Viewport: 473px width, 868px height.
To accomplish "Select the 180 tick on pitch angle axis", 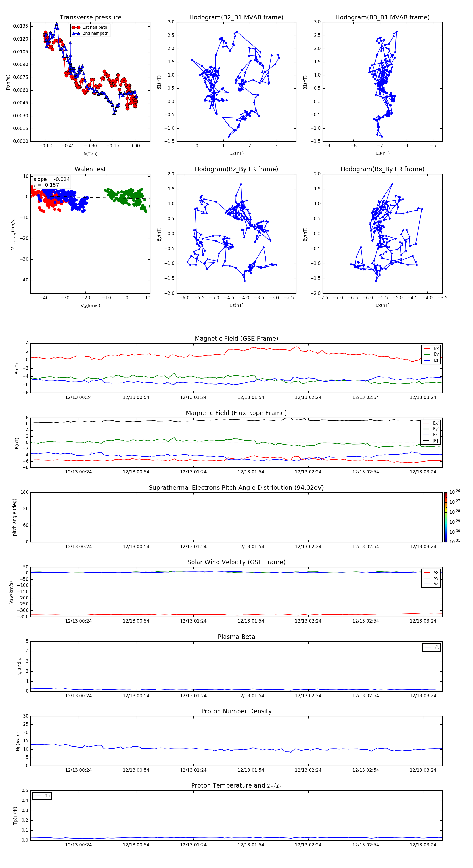I will click(x=25, y=492).
